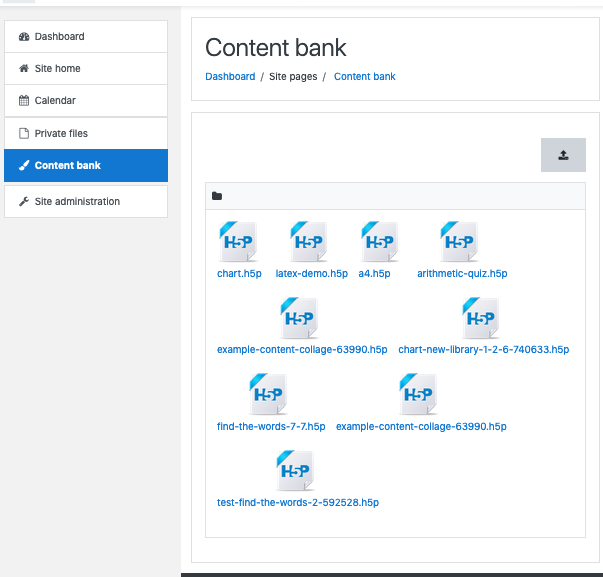Open the chart-new-library-1-2-6-740633.h5p icon

coord(481,318)
